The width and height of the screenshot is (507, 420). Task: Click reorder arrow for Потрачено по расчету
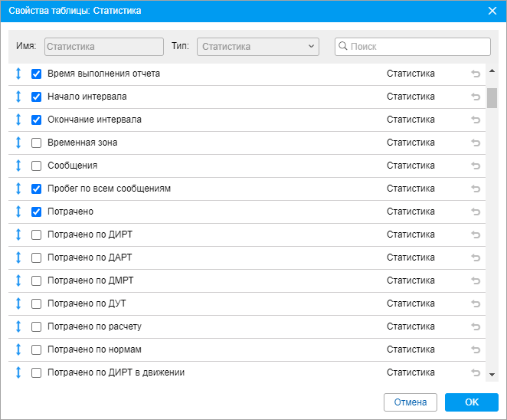[18, 326]
